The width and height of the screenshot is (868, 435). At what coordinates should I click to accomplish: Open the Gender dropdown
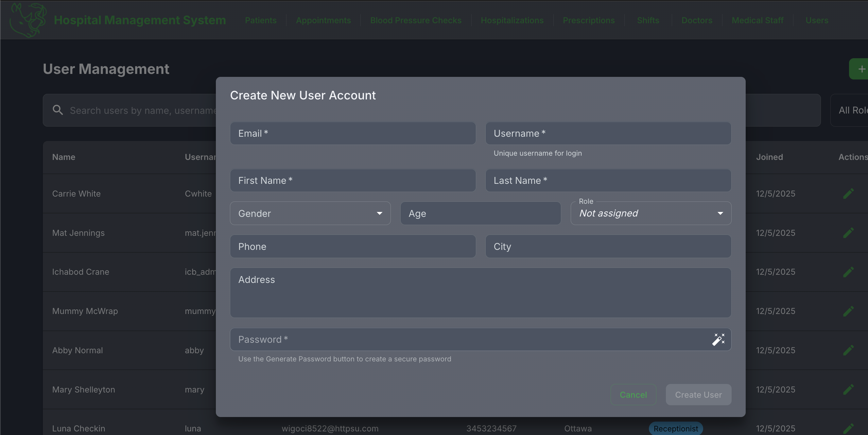coord(310,213)
